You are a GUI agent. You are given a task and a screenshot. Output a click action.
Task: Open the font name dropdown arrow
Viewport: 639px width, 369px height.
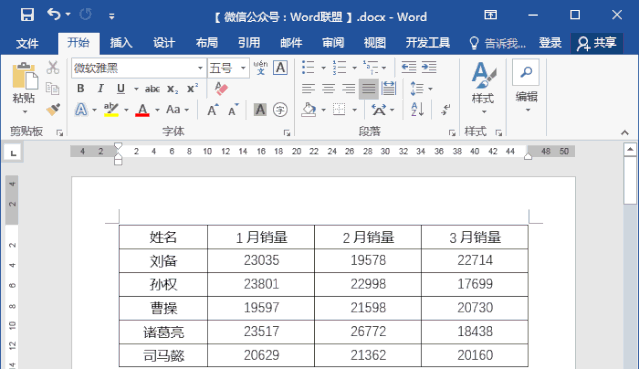pos(200,68)
